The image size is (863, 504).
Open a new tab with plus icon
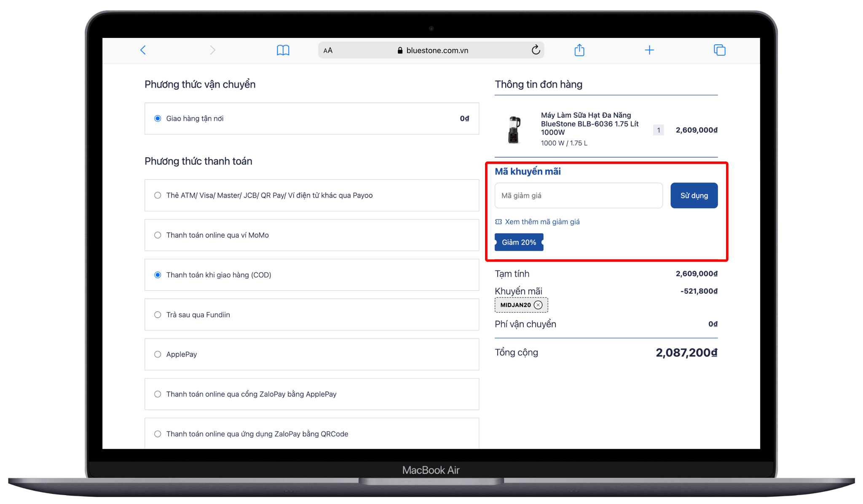point(649,50)
